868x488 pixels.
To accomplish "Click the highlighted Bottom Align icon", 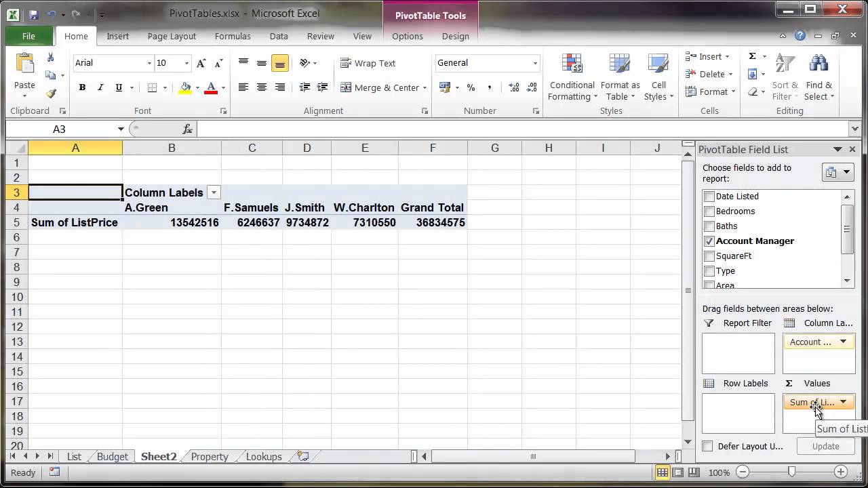I will click(280, 63).
